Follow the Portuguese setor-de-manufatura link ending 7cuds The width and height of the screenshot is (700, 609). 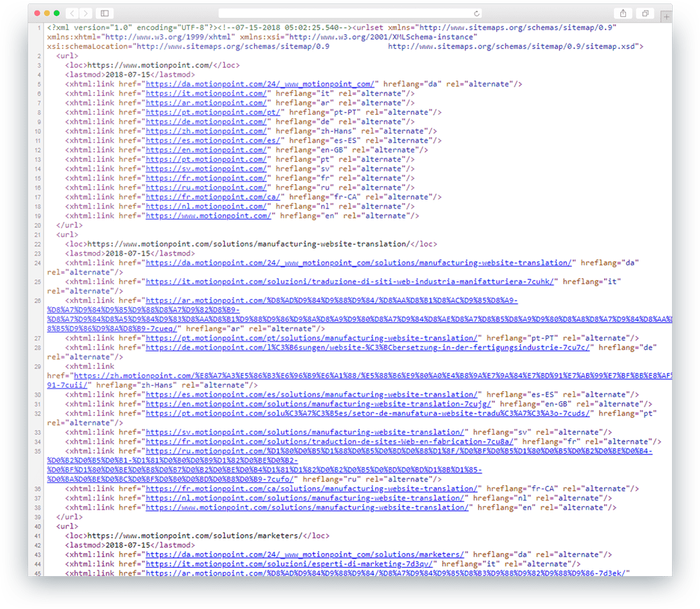[367, 414]
